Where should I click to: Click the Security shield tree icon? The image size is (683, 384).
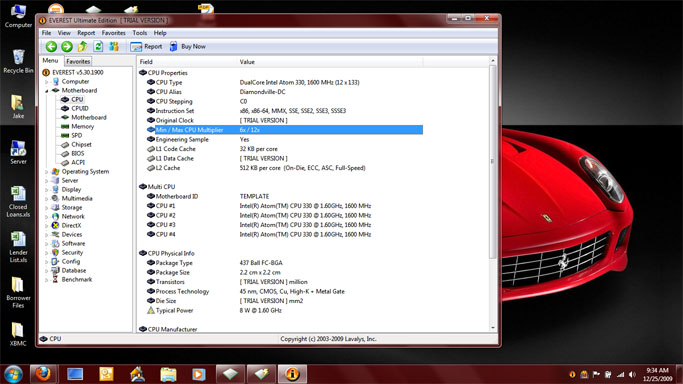click(x=55, y=253)
